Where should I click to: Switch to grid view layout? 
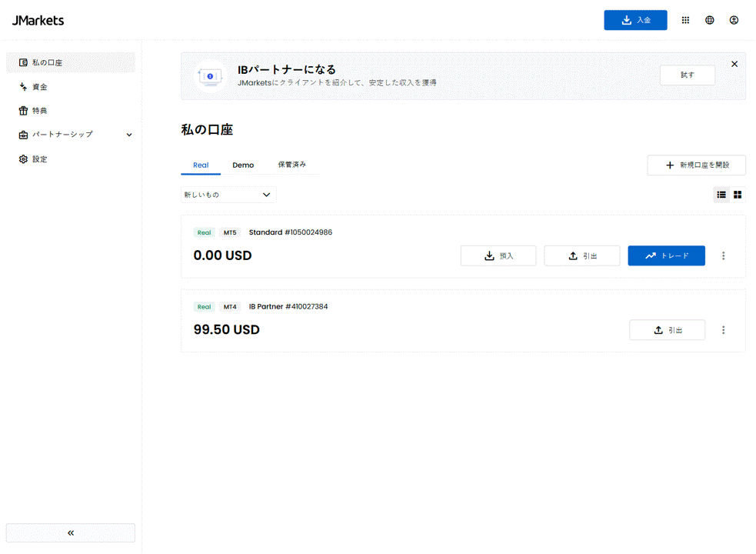[x=738, y=195]
